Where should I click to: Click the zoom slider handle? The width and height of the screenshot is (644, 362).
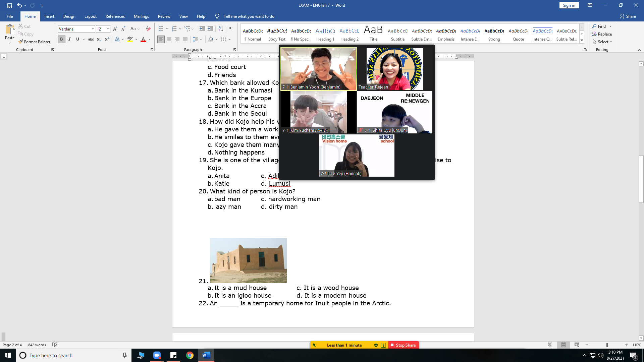[607, 345]
